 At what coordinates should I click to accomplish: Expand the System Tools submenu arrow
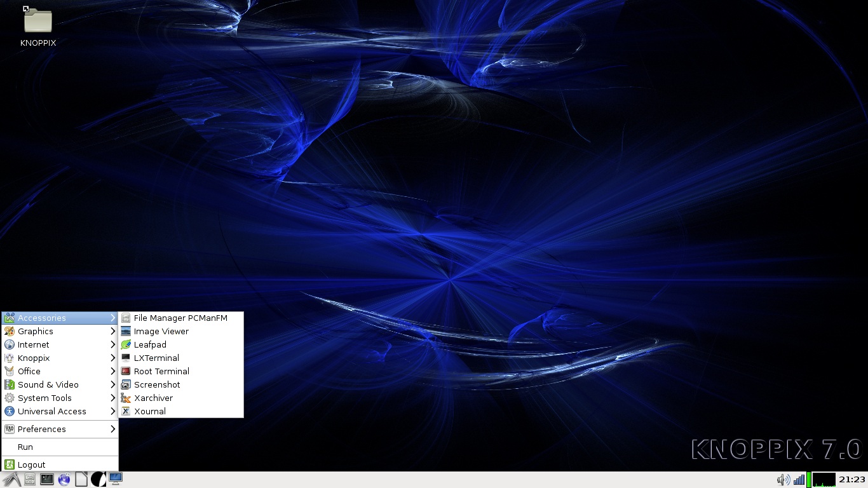(112, 398)
